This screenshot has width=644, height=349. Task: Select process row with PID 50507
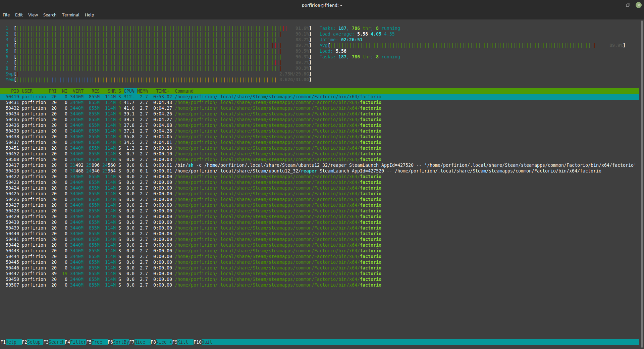(319, 285)
